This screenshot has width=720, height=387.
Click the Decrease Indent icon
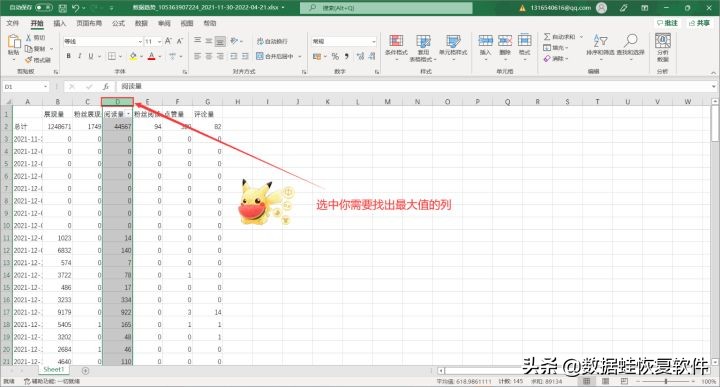coord(234,56)
